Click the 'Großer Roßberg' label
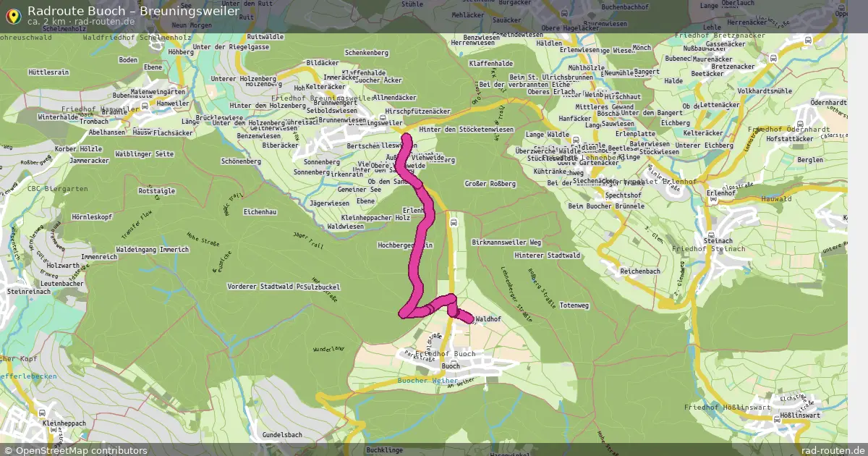This screenshot has width=868, height=456. 490,184
